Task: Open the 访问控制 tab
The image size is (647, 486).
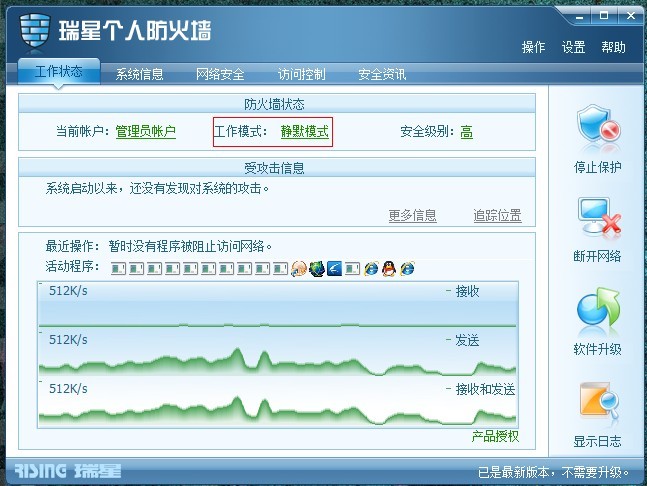Action: 301,74
